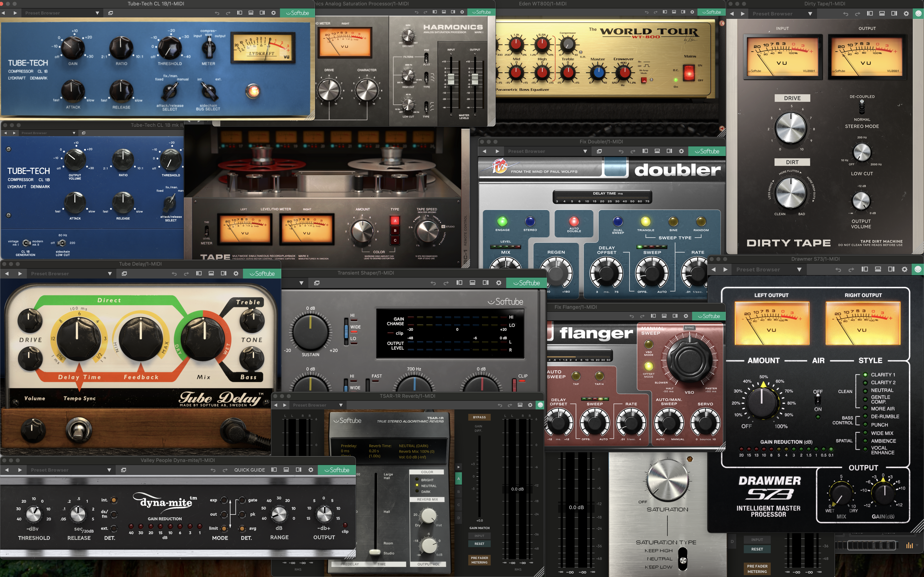Open Preset Browser dropdown in Dirty Tape
Screen dimensions: 924x577
click(x=782, y=14)
